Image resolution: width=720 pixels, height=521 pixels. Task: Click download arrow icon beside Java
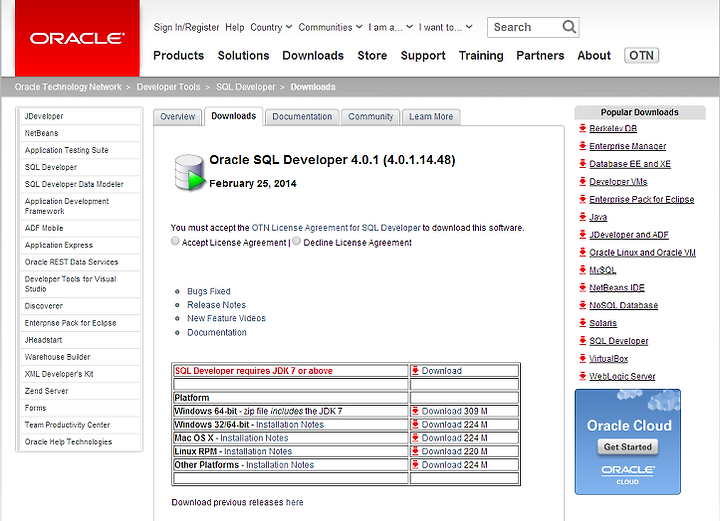(x=583, y=217)
